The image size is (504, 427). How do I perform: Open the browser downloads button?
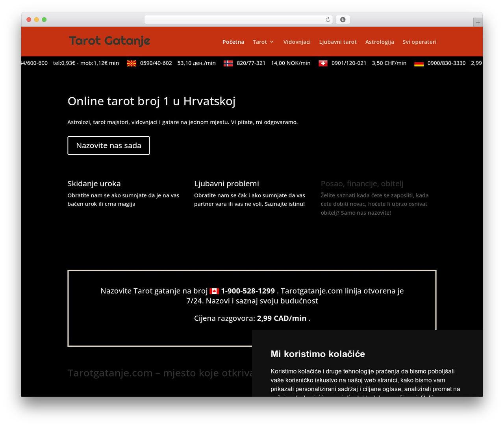(343, 20)
